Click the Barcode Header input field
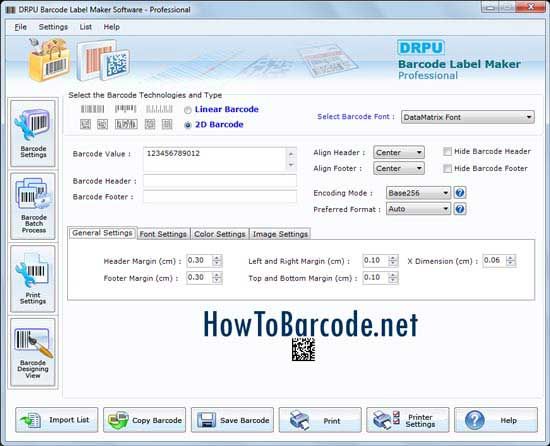 (x=220, y=181)
